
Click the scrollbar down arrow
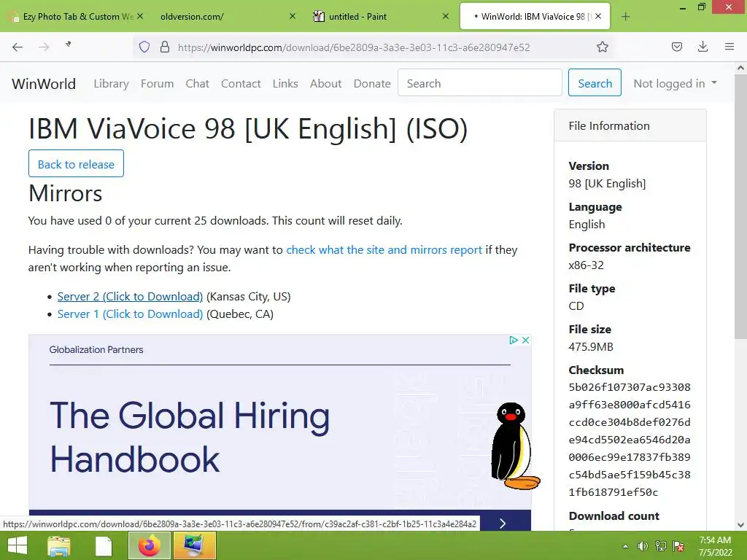(x=740, y=525)
